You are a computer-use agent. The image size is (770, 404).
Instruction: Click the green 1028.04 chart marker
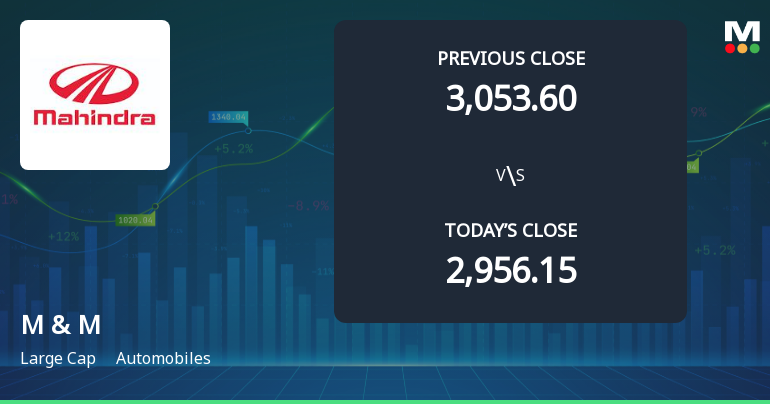click(135, 219)
